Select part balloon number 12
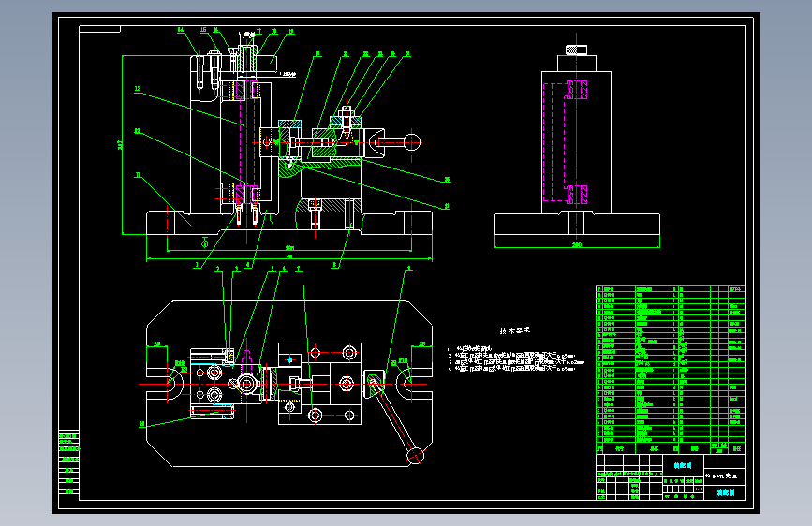Viewport: 812px width, 526px height. (x=138, y=131)
